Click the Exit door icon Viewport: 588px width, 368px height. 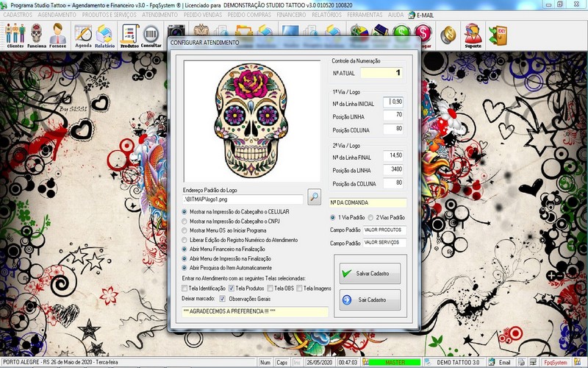click(498, 35)
